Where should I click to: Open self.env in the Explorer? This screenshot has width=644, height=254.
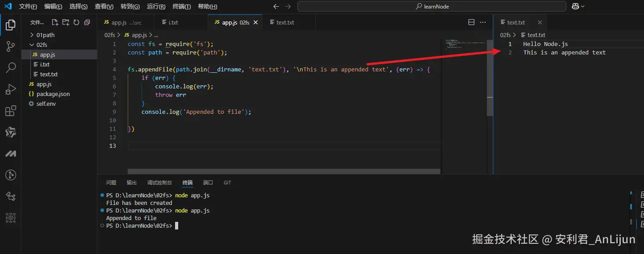[x=59, y=104]
